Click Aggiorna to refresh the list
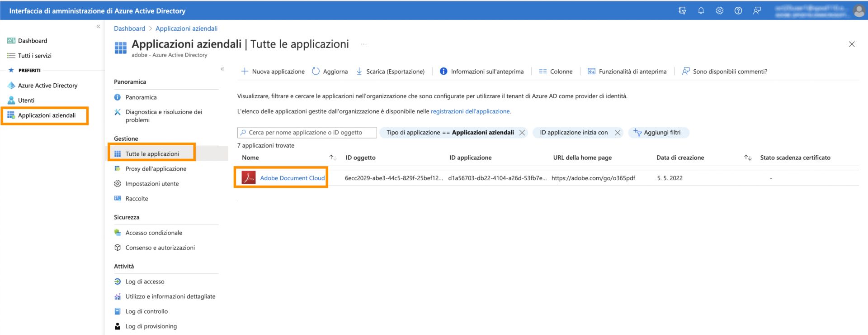 coord(330,72)
